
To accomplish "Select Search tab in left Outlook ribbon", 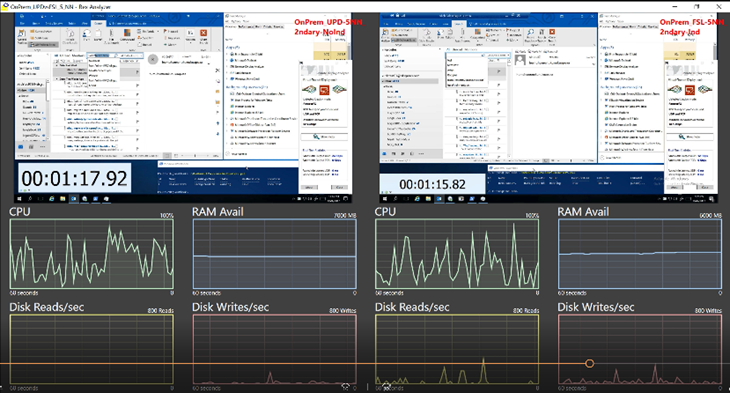I will [x=99, y=23].
